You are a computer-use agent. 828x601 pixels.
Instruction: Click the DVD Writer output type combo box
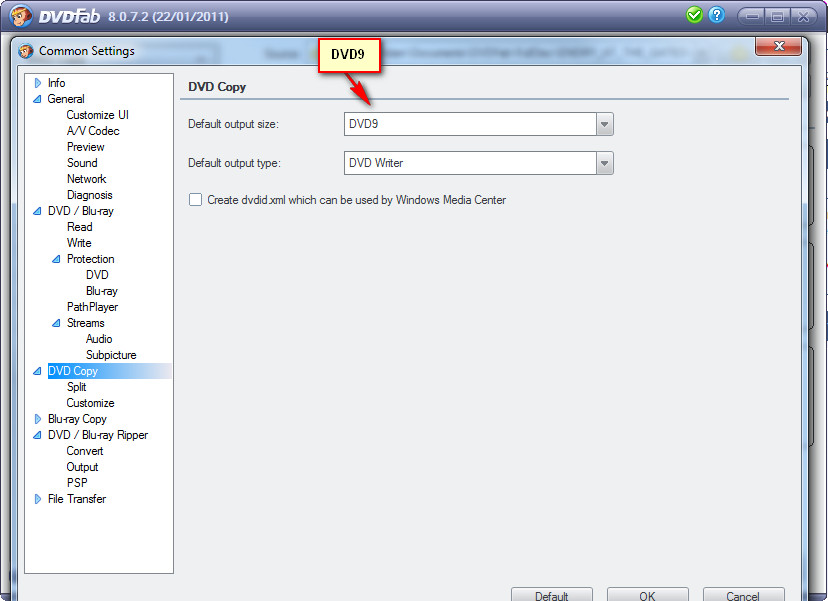pyautogui.click(x=478, y=163)
